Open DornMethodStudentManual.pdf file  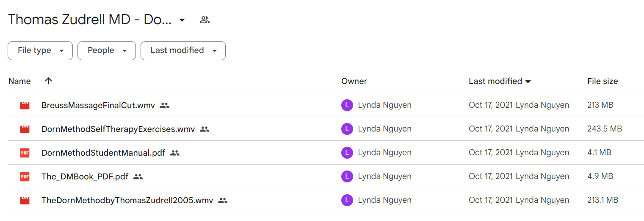click(103, 153)
